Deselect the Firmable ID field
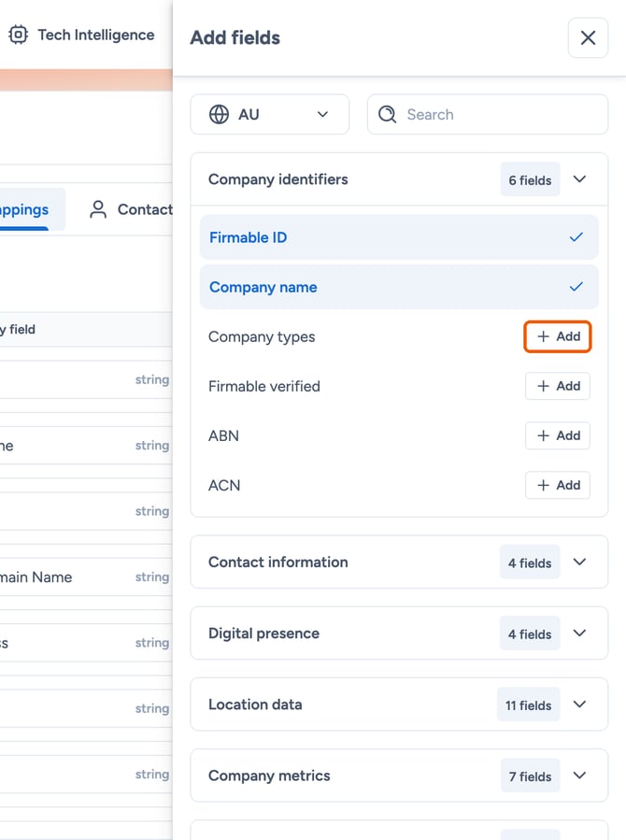626x840 pixels. tap(399, 237)
